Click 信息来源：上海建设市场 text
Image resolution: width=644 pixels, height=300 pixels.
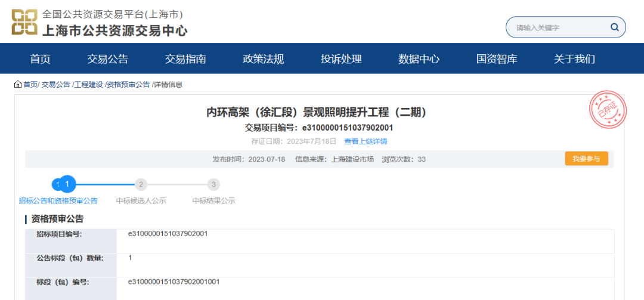point(335,159)
